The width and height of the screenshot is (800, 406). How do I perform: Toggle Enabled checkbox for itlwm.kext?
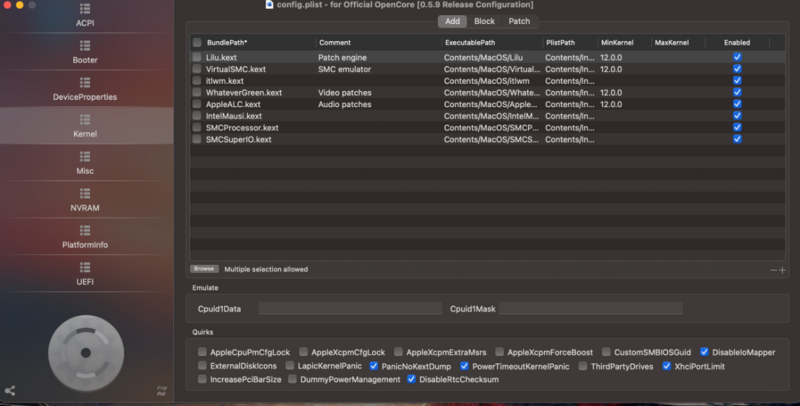coord(737,81)
